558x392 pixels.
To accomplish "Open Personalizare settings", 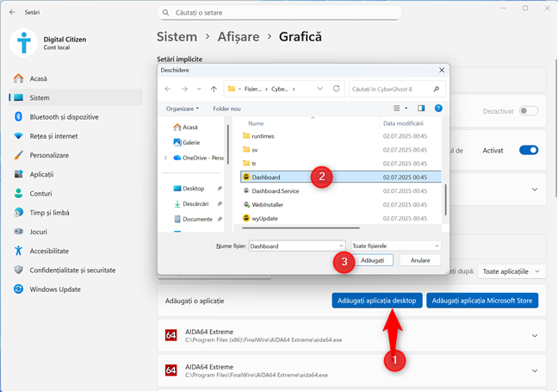I will pyautogui.click(x=76, y=155).
